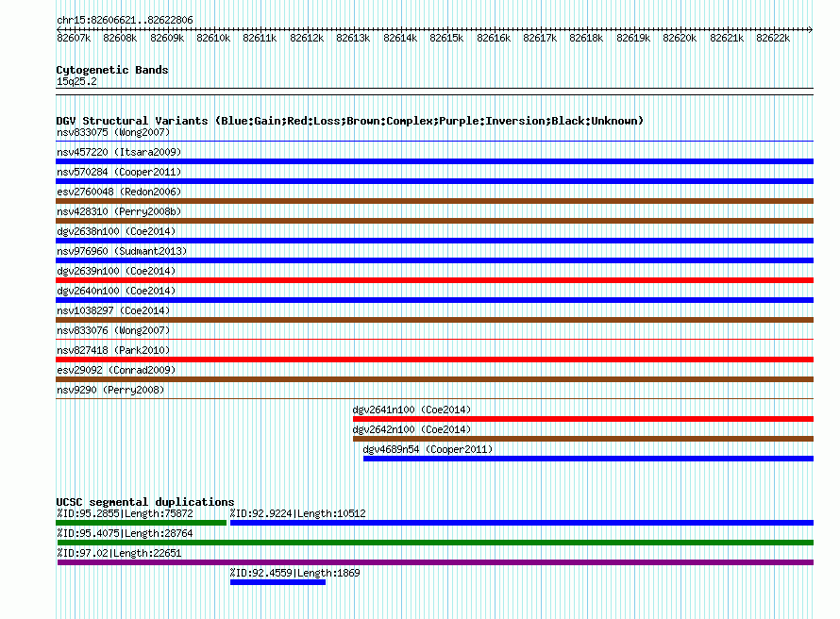Click the nsv457220 (Itsara2009) blue gain bar
Screen dimensions: 840x619
pos(434,161)
